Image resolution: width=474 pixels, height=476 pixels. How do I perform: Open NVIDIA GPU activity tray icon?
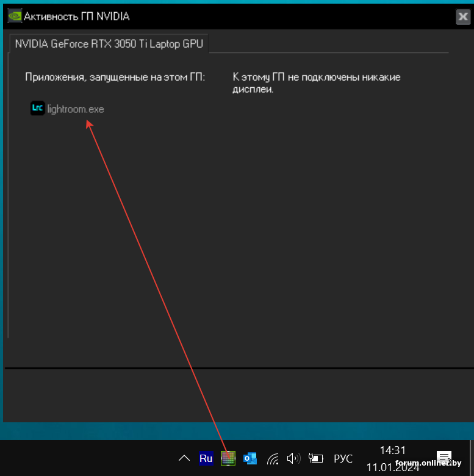(x=228, y=458)
